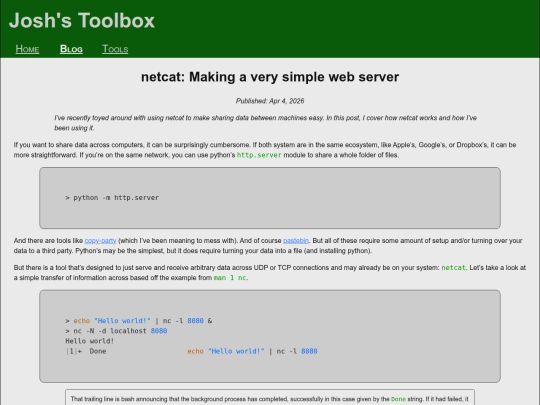Click the 'nc -N -d localhost 8080' line

click(116, 331)
